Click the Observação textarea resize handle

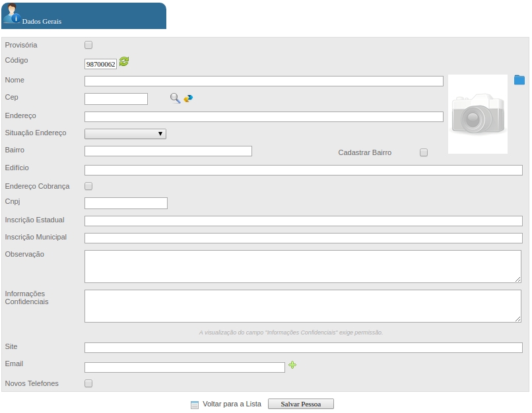517,280
